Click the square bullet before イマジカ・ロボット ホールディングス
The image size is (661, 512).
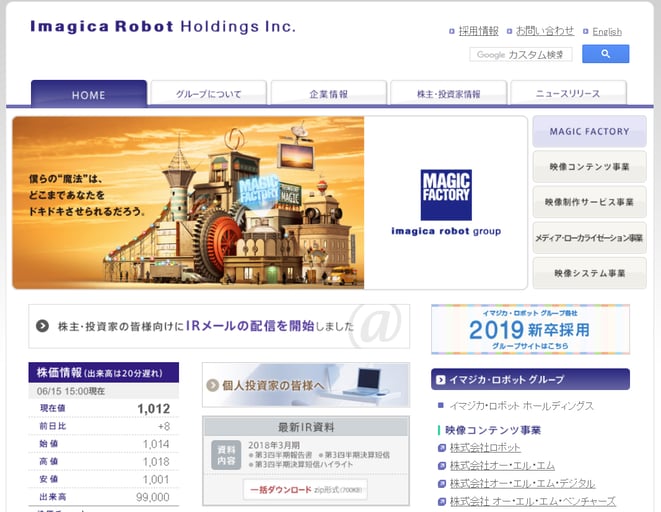(x=441, y=405)
